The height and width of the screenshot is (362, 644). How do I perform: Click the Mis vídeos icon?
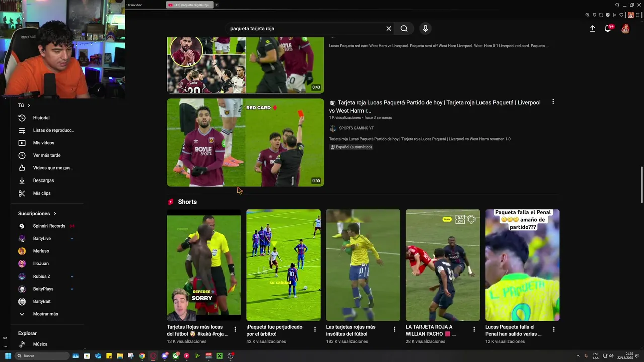click(x=22, y=143)
